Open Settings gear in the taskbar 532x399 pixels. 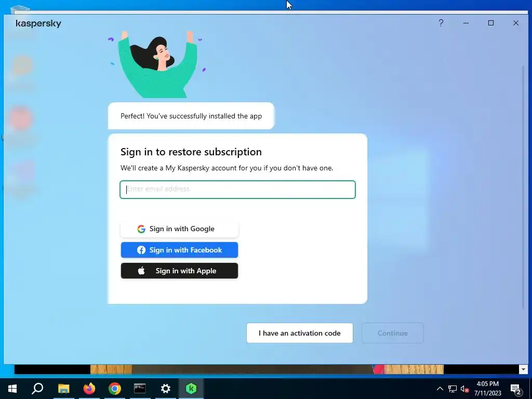[166, 389]
